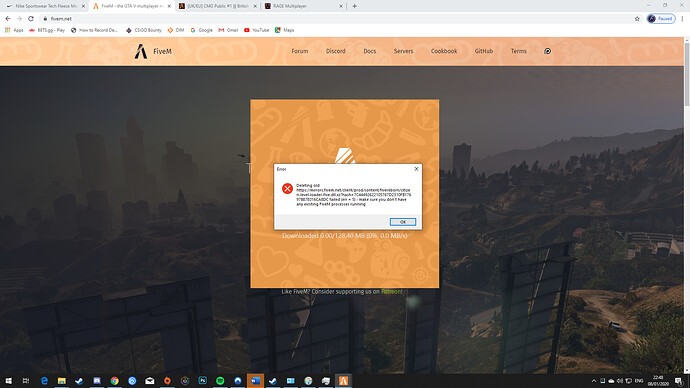690x388 pixels.
Task: Open the Maps bookmark
Action: tap(284, 30)
